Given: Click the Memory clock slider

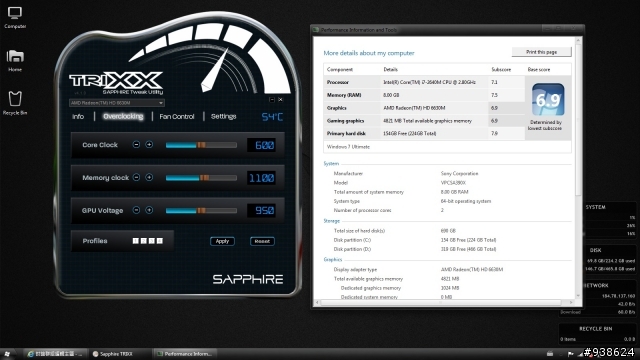Looking at the screenshot, I should coord(201,178).
